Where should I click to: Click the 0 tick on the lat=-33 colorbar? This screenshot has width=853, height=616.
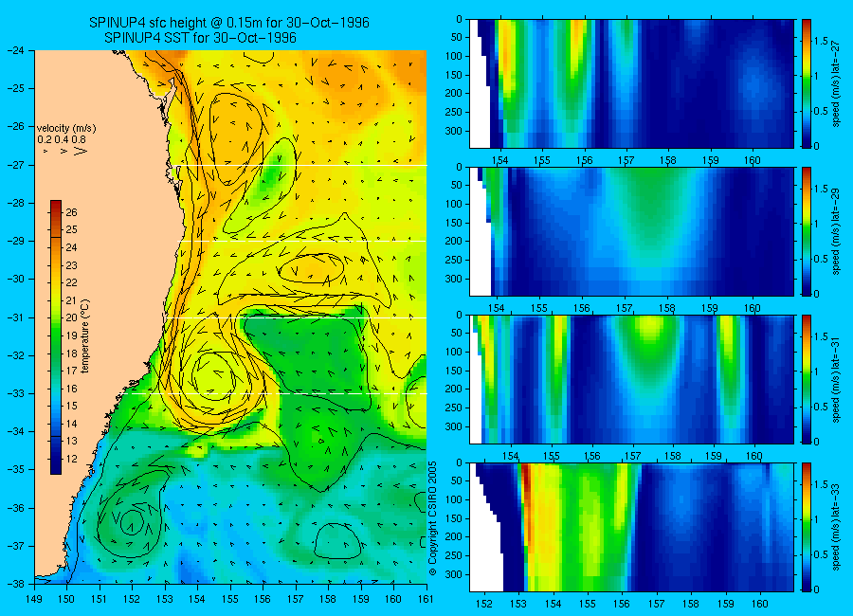click(816, 589)
